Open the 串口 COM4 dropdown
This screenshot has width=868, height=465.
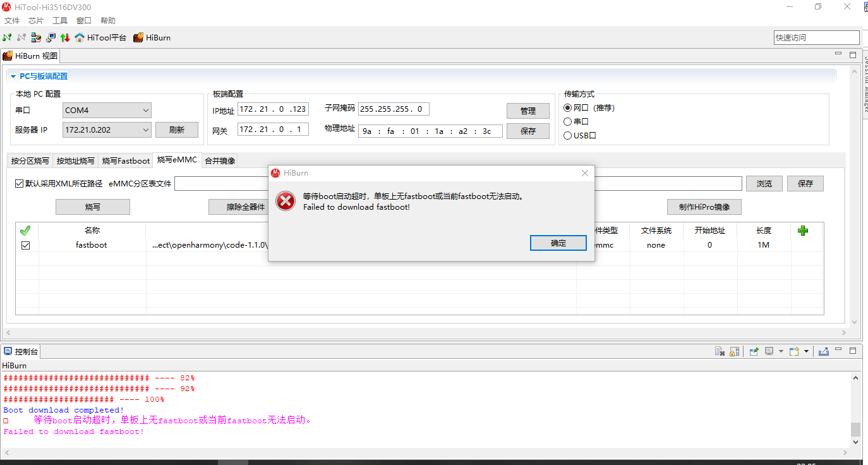[x=107, y=111]
